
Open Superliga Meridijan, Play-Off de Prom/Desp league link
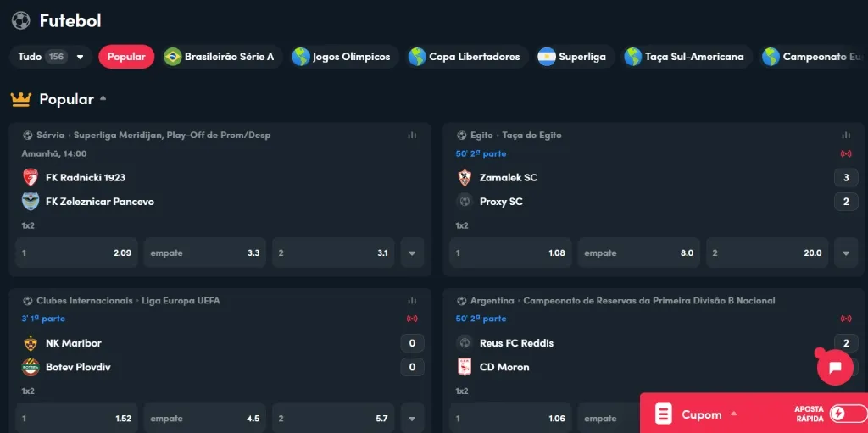coord(172,135)
